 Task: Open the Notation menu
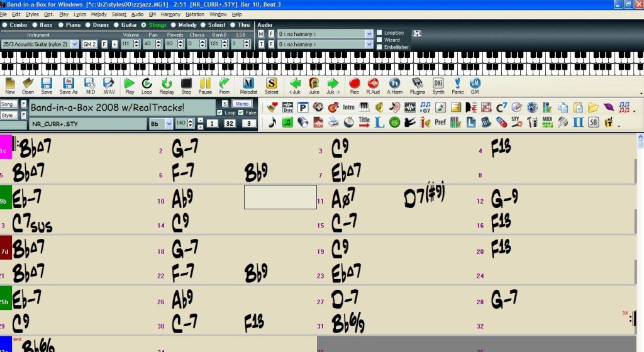tap(195, 14)
